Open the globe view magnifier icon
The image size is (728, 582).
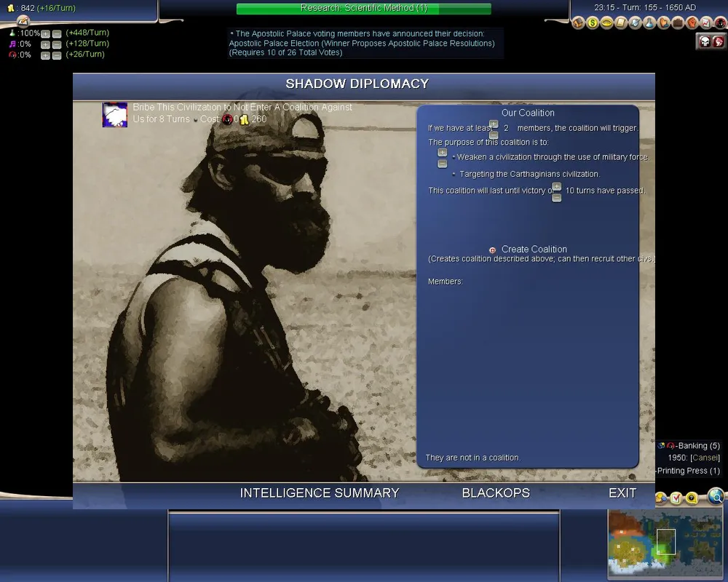pyautogui.click(x=716, y=497)
